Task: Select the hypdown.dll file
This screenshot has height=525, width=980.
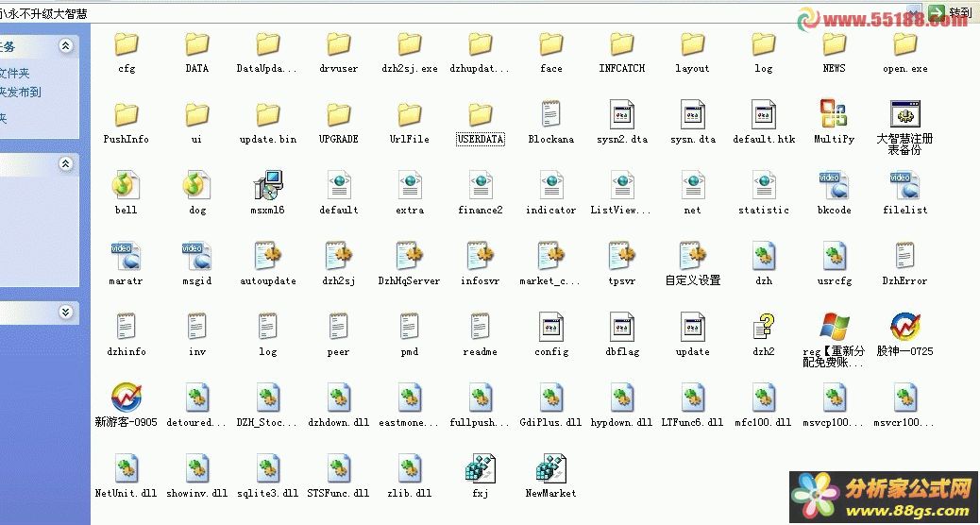Action: click(622, 406)
